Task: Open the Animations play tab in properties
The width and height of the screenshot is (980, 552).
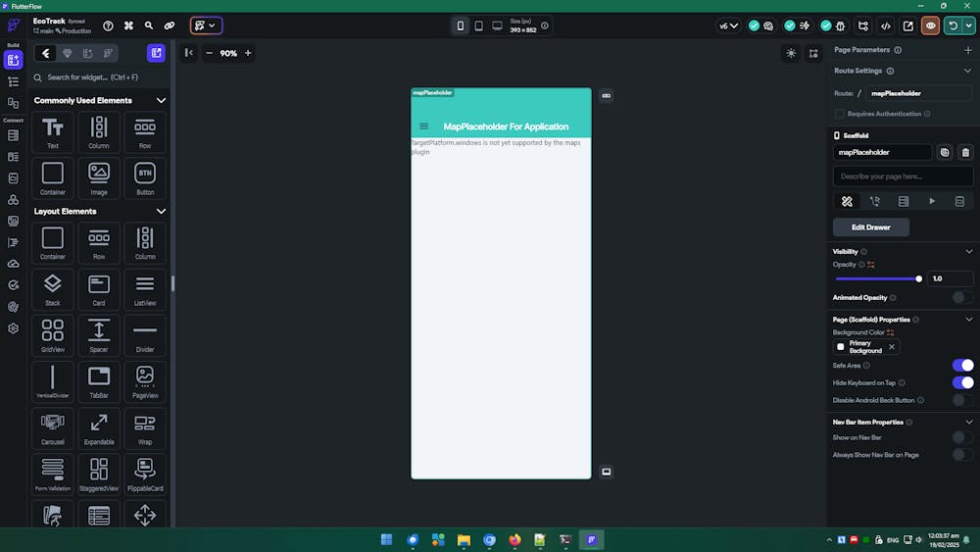Action: pos(932,201)
